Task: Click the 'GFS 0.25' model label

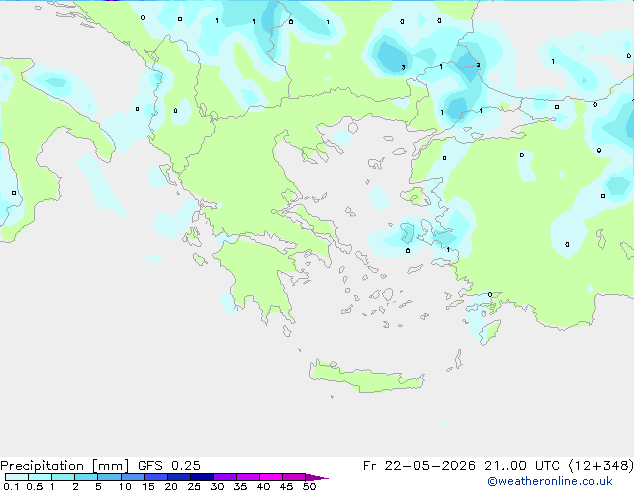Action: pos(169,466)
